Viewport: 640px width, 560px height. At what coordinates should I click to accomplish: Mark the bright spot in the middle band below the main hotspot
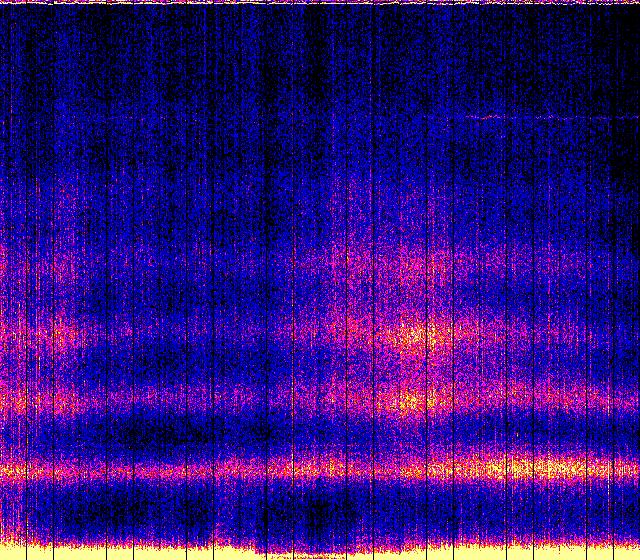point(410,402)
